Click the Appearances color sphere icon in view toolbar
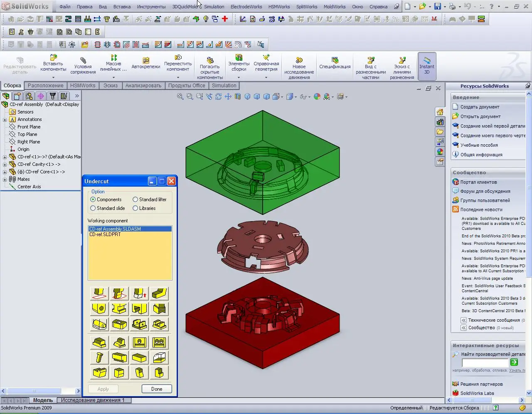532x414 pixels. 317,96
